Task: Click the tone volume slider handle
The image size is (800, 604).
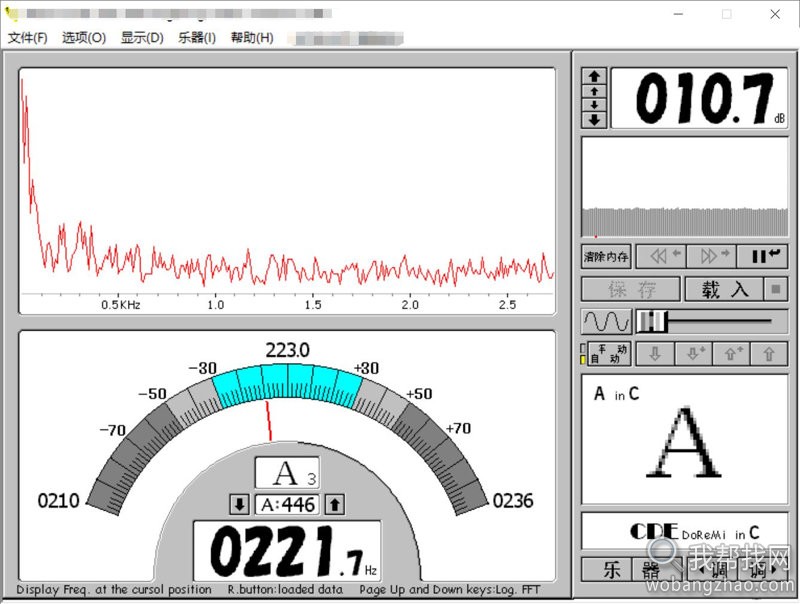Action: click(x=652, y=321)
